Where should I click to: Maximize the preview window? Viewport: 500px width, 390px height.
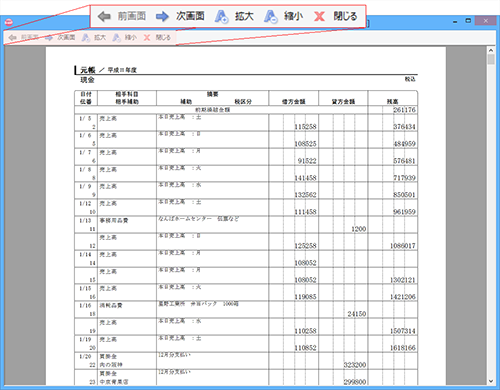(x=468, y=21)
